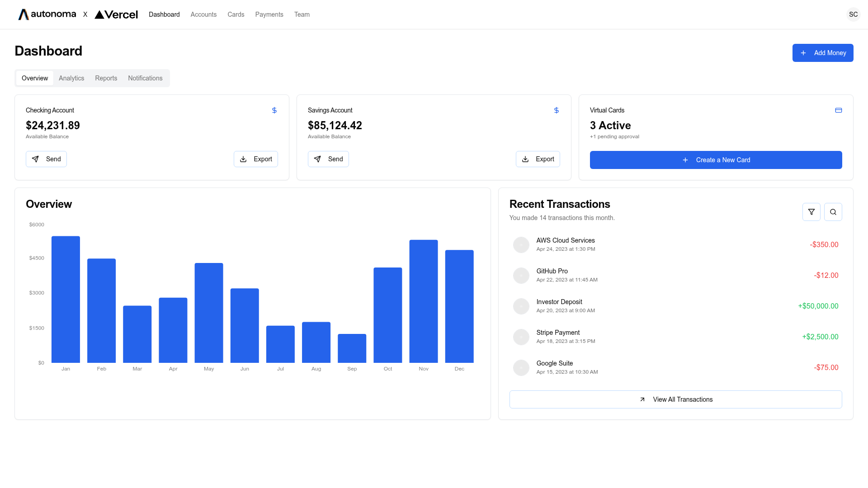Open the transactions filter

pos(811,212)
